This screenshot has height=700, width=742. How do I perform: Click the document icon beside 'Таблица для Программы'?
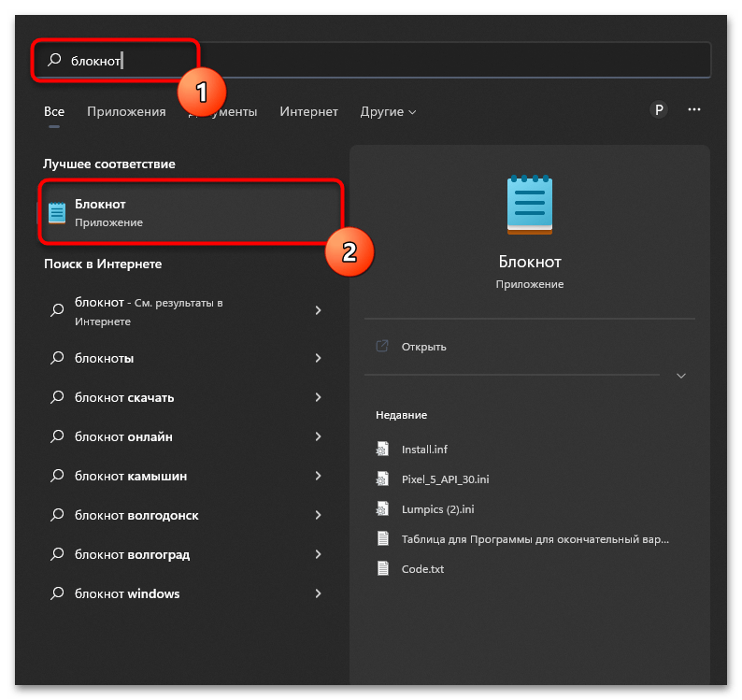[x=383, y=538]
